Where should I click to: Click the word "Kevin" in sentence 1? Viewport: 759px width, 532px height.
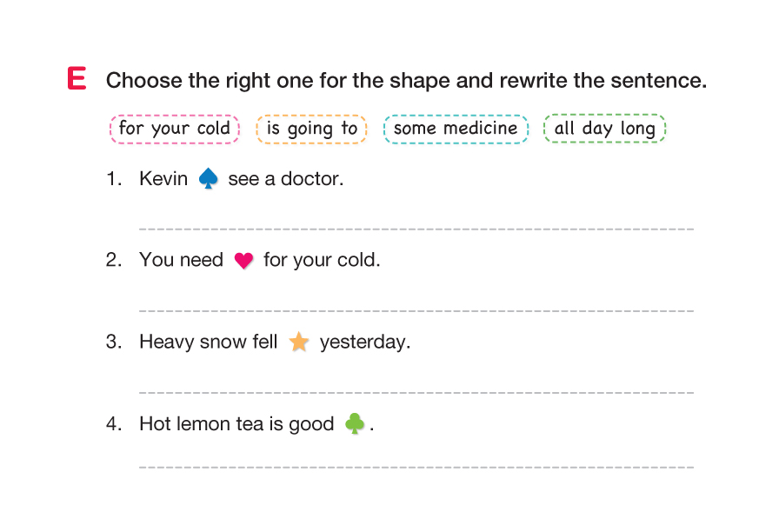pyautogui.click(x=163, y=179)
